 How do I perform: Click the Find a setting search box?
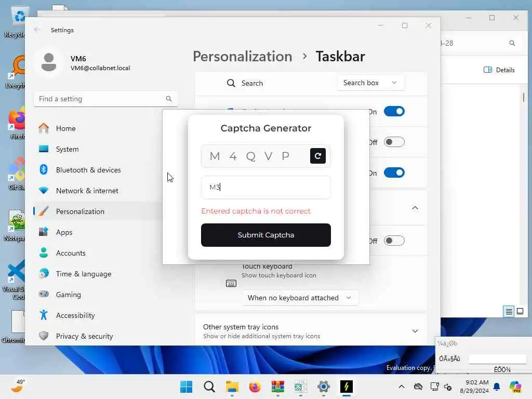[105, 99]
